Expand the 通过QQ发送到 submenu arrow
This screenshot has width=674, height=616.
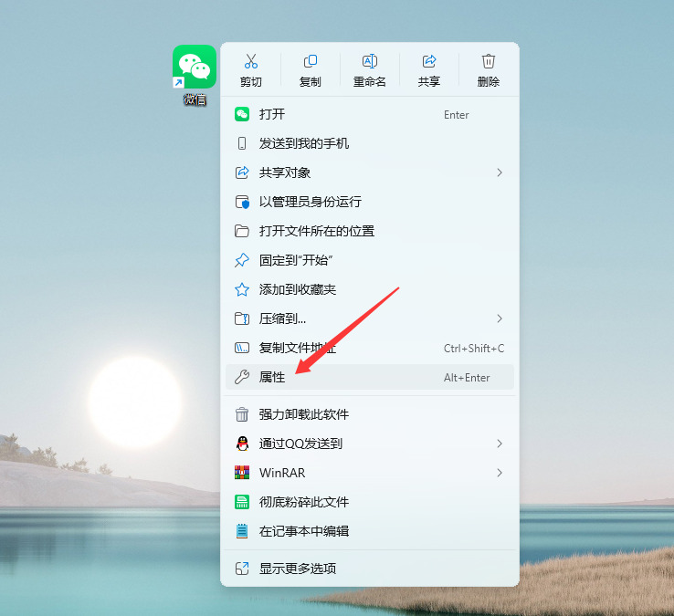coord(500,444)
